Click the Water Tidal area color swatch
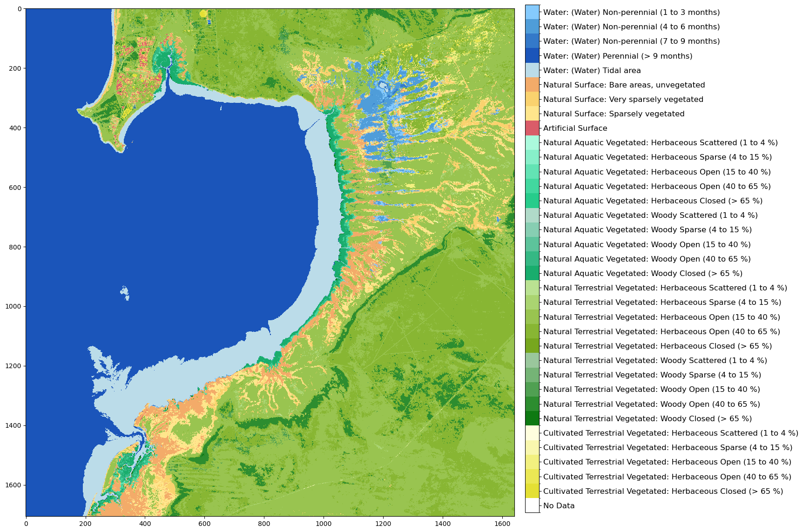 click(x=532, y=70)
